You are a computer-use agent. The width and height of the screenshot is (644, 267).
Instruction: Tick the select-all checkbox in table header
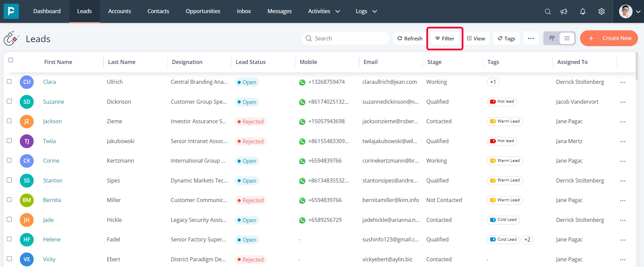(11, 60)
